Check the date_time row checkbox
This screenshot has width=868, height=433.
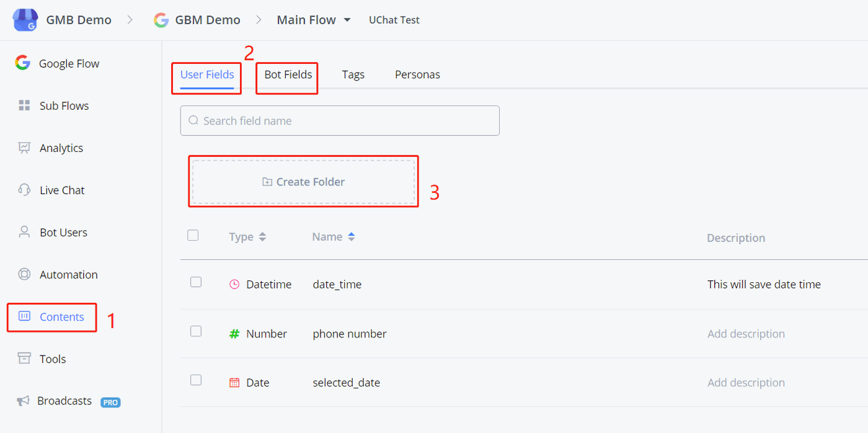click(196, 282)
